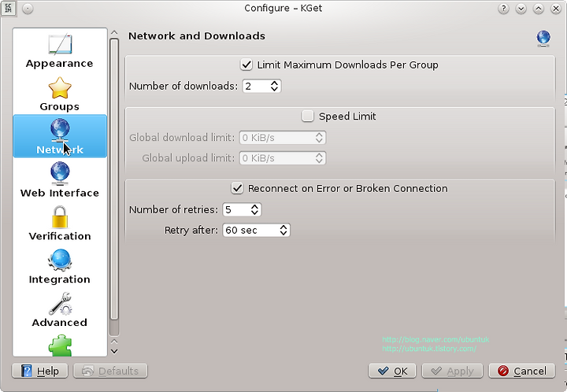Click the sidebar scrollbar up arrow at top

(x=114, y=33)
